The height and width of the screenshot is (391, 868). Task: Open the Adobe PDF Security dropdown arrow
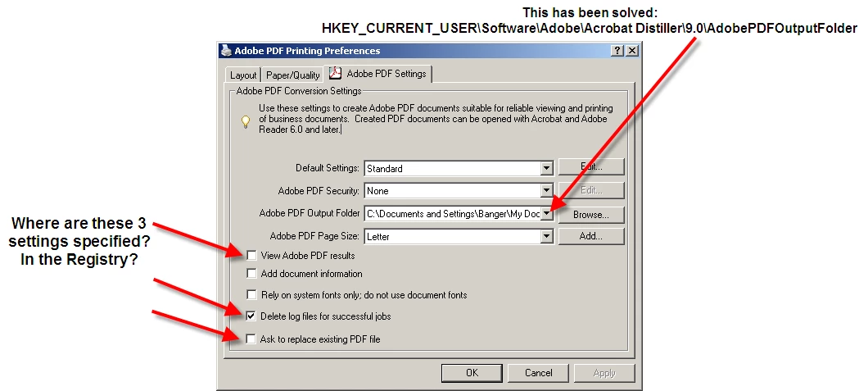[547, 191]
